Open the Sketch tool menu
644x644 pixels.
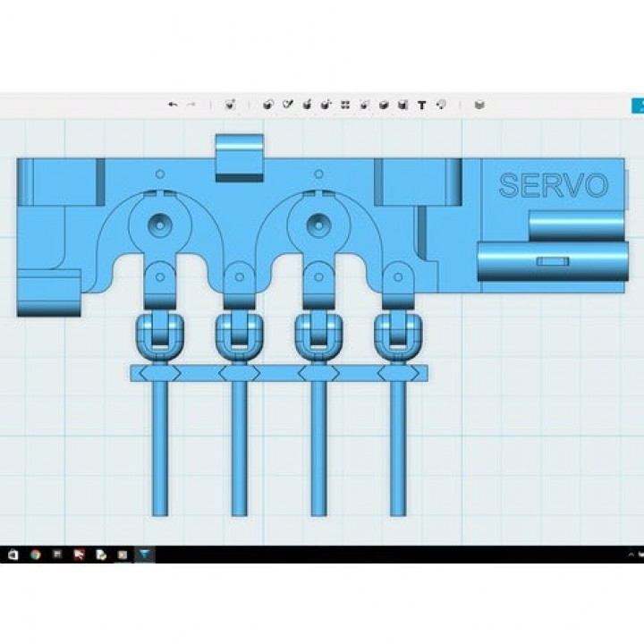click(x=287, y=105)
